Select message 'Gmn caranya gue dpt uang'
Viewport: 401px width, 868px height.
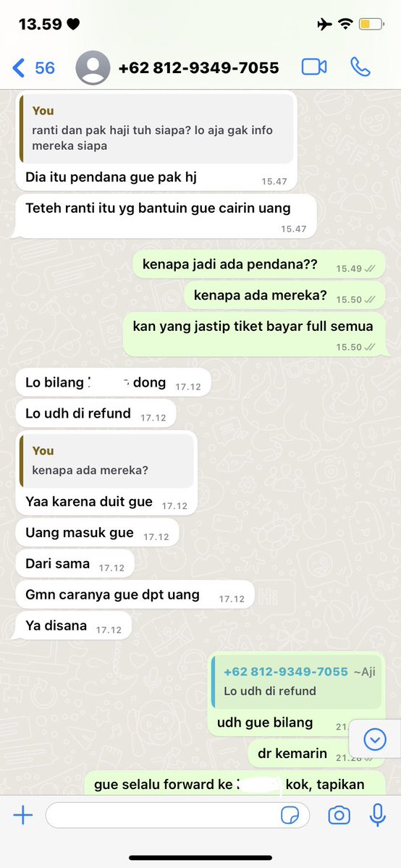point(135,595)
